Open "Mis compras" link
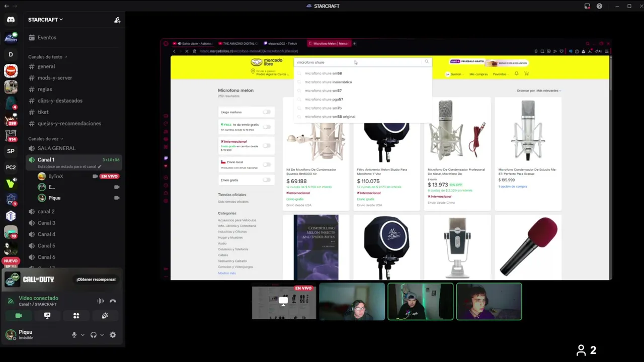644x362 pixels. [478, 74]
